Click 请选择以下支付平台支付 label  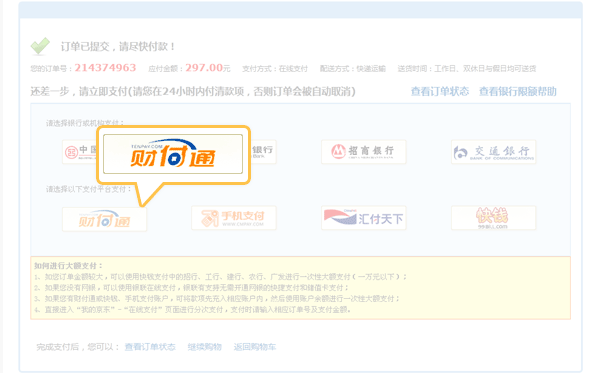click(89, 189)
